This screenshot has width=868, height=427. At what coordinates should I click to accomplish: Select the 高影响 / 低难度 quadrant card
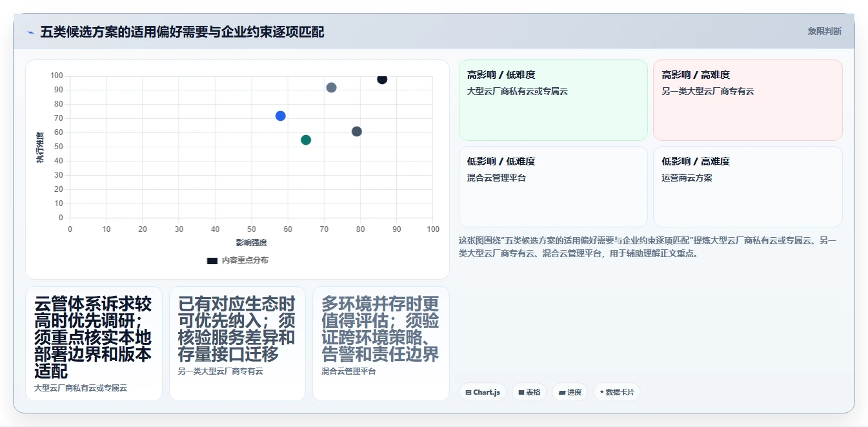click(x=553, y=100)
